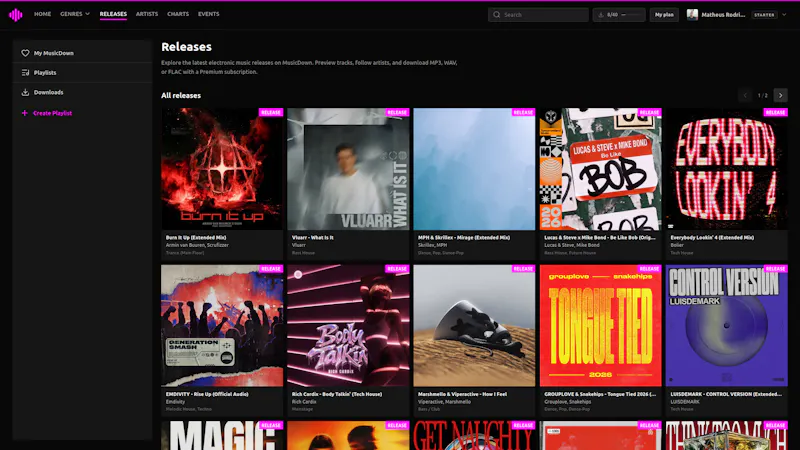Image resolution: width=800 pixels, height=450 pixels.
Task: Open Everybody Lookin' 4 cover art
Action: click(x=727, y=169)
